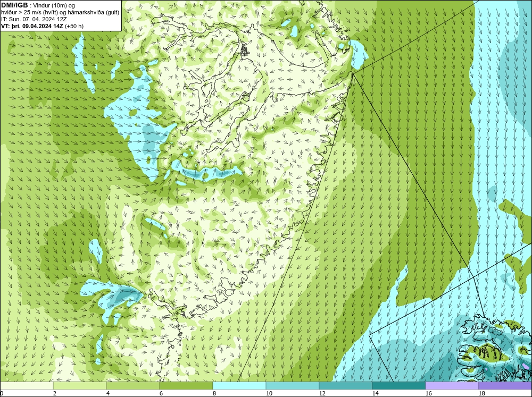Click the 16–18 m/s lavender legend color

tap(452, 385)
